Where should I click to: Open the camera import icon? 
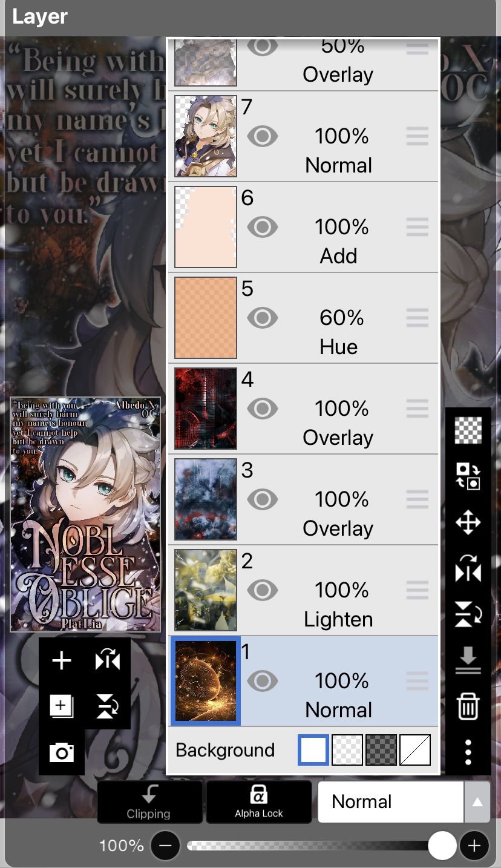(x=62, y=752)
